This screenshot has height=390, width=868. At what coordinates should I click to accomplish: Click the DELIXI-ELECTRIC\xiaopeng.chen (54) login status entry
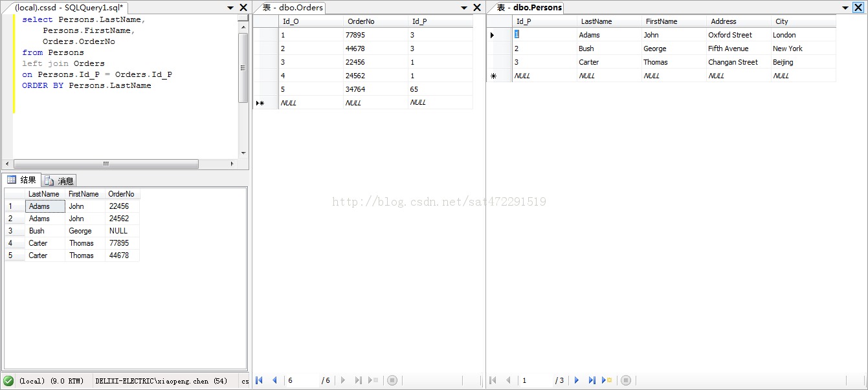(161, 381)
